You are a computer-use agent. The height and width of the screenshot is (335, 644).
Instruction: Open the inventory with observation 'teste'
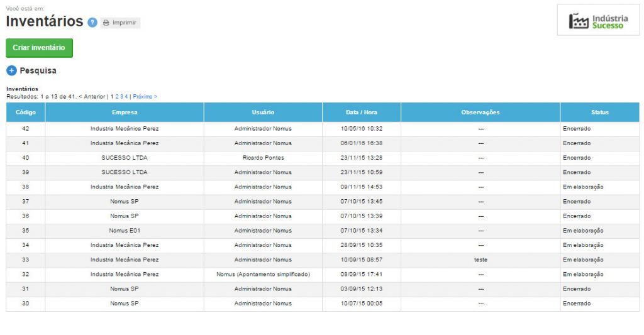coord(480,260)
